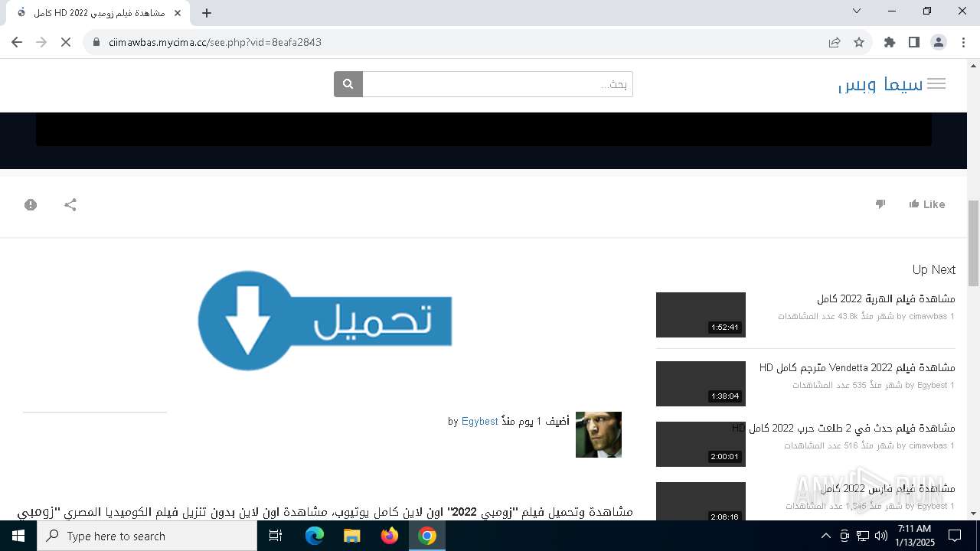The height and width of the screenshot is (551, 980).
Task: Click the بحث search input field
Action: point(498,84)
